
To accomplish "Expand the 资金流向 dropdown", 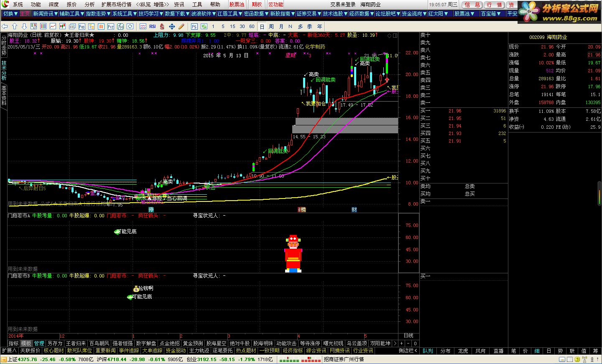I will pyautogui.click(x=413, y=14).
